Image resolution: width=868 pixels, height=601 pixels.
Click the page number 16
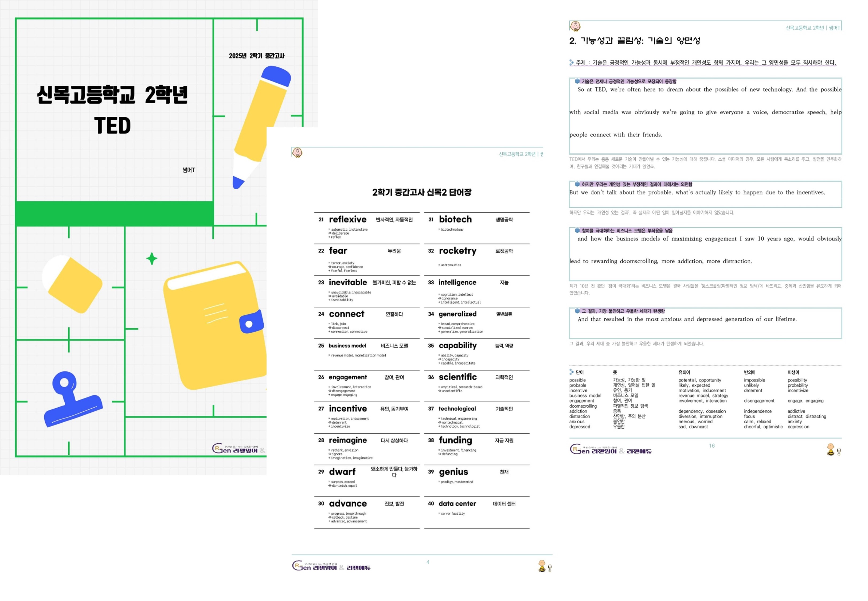(712, 446)
